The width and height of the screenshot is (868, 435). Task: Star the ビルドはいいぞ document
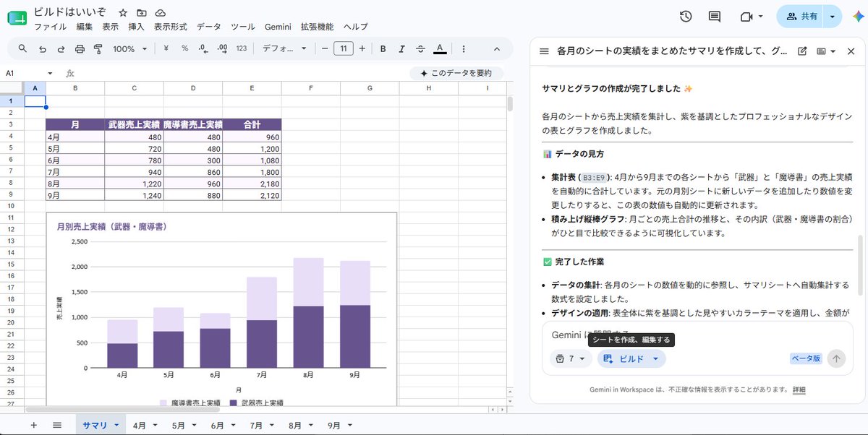point(123,13)
